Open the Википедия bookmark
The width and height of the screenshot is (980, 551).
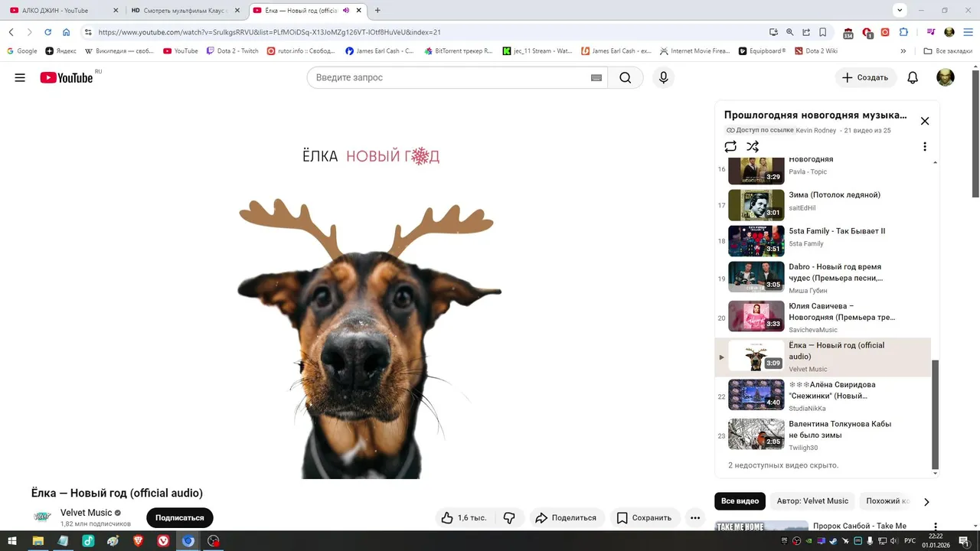coord(119,51)
